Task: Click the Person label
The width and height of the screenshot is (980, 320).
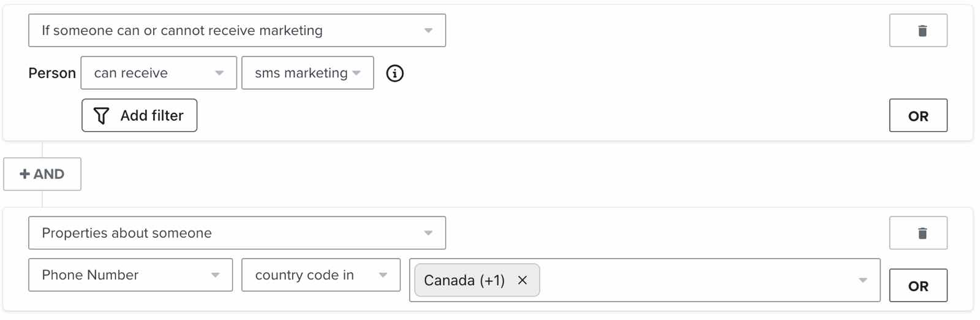Action: coord(52,74)
